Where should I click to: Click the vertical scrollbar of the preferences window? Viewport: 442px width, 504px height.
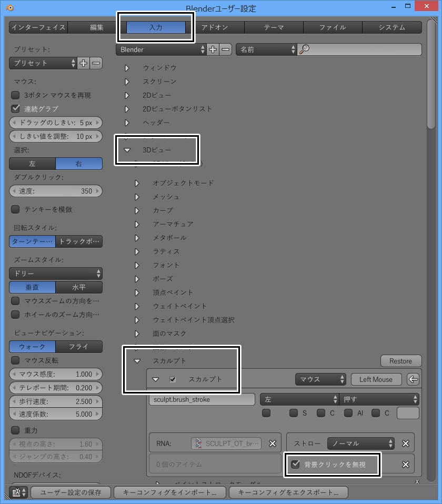(x=431, y=74)
